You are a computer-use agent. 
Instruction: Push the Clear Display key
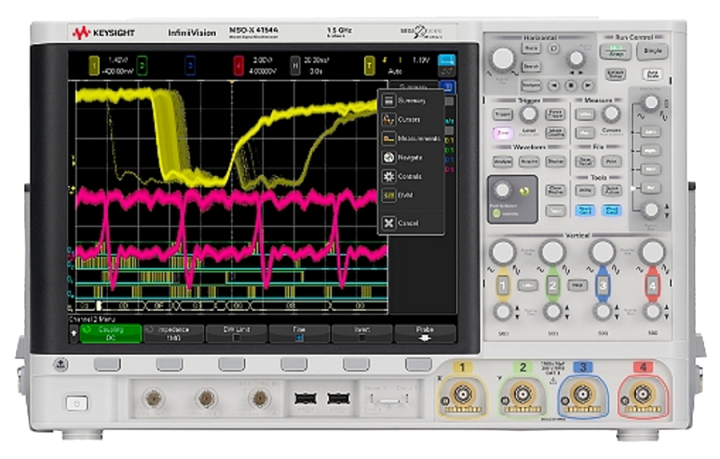[x=555, y=190]
